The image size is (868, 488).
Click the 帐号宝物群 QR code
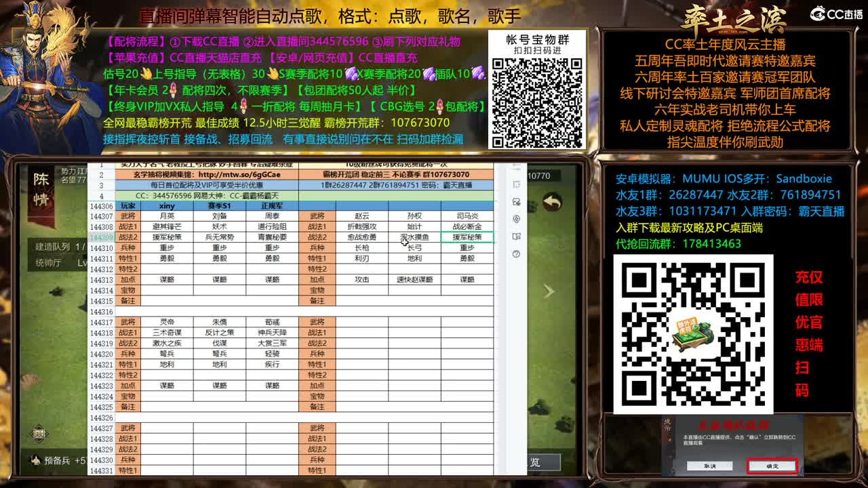click(x=536, y=102)
